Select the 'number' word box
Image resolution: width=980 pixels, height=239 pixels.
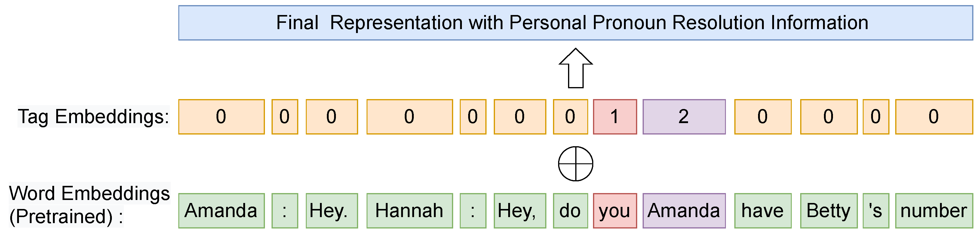tap(934, 211)
